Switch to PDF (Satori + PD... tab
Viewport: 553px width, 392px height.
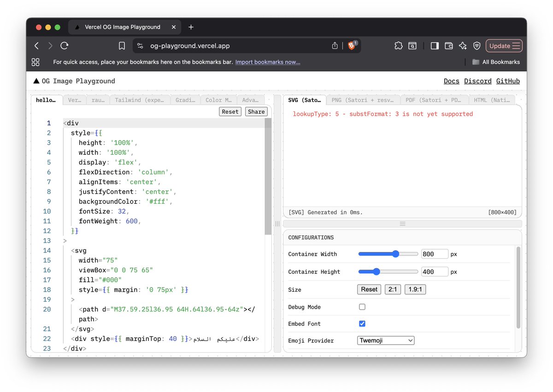click(434, 100)
